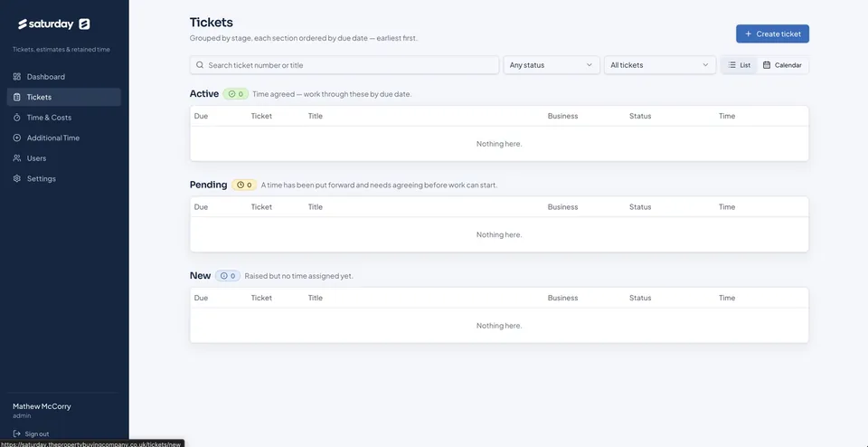Image resolution: width=868 pixels, height=447 pixels.
Task: Click Mathew McCorry user name
Action: point(42,406)
